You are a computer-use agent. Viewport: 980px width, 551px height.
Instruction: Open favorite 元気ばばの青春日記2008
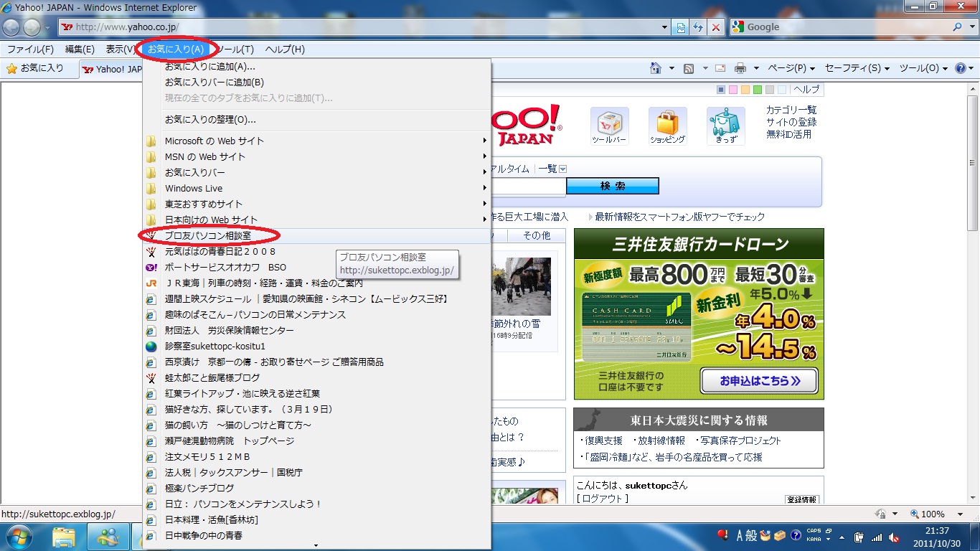point(316,252)
